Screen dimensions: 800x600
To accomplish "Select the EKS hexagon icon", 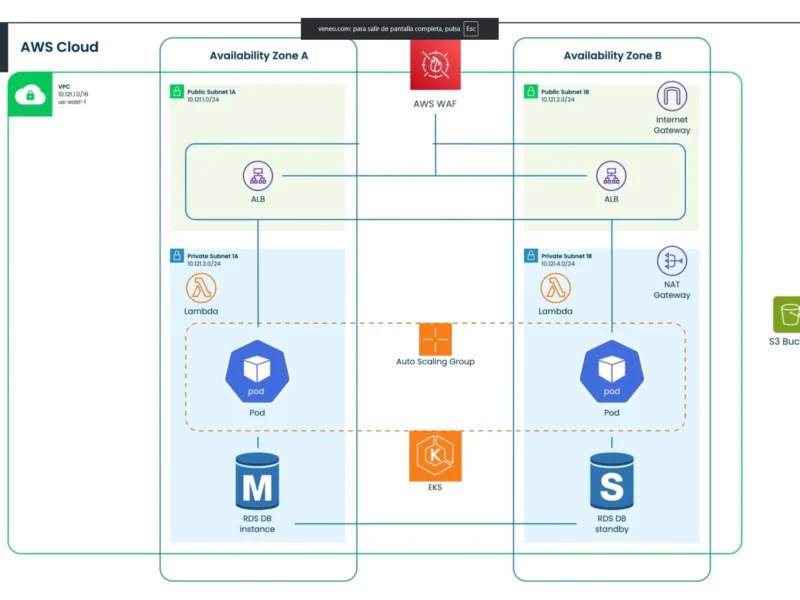I will [435, 456].
